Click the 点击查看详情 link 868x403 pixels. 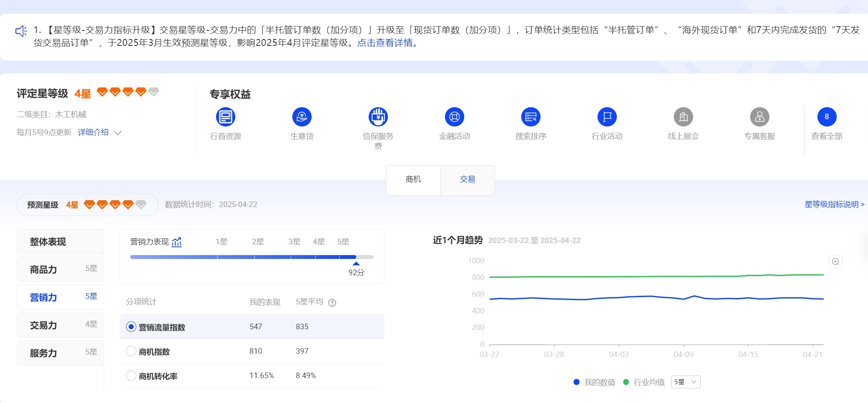coord(387,43)
